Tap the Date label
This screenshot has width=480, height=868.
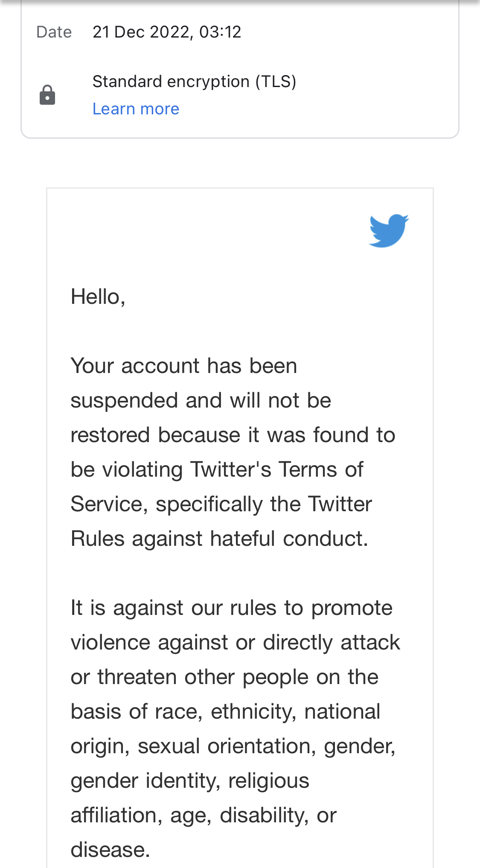click(54, 32)
